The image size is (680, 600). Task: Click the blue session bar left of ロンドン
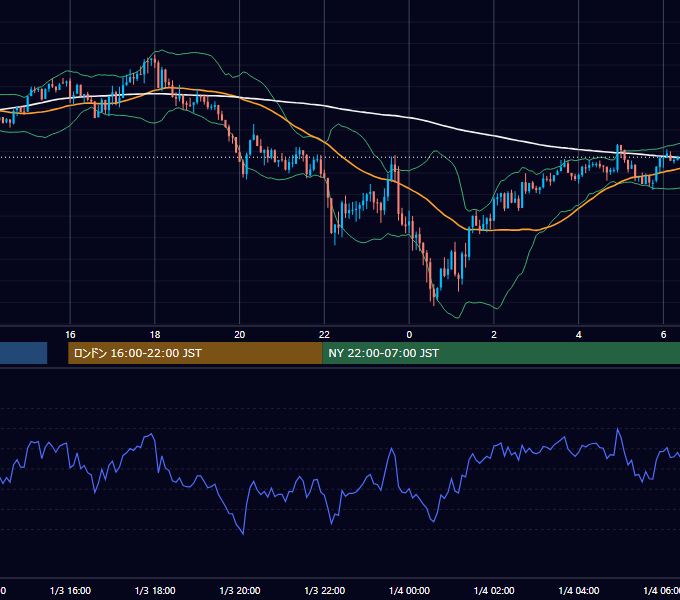point(23,353)
